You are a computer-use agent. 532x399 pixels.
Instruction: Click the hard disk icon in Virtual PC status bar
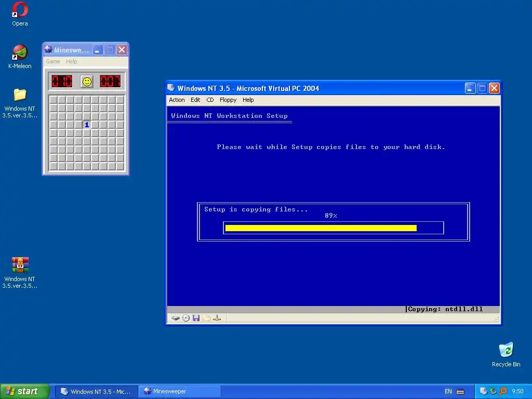pos(176,318)
